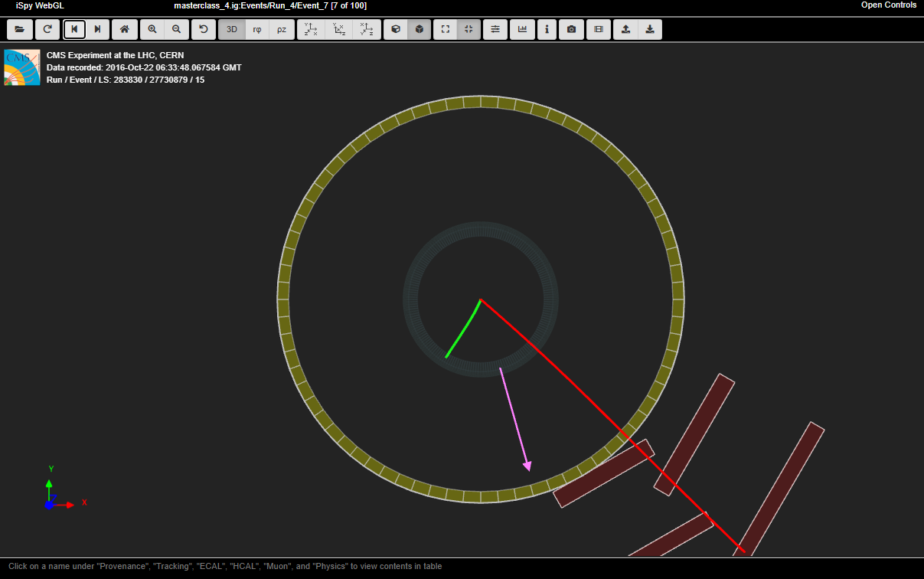
Task: Select the ρz projection view
Action: click(x=282, y=29)
